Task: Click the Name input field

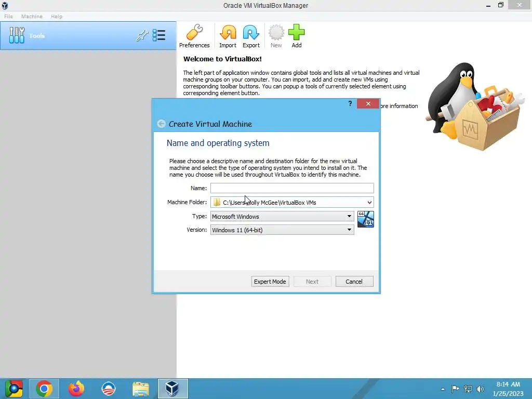Action: [292, 188]
